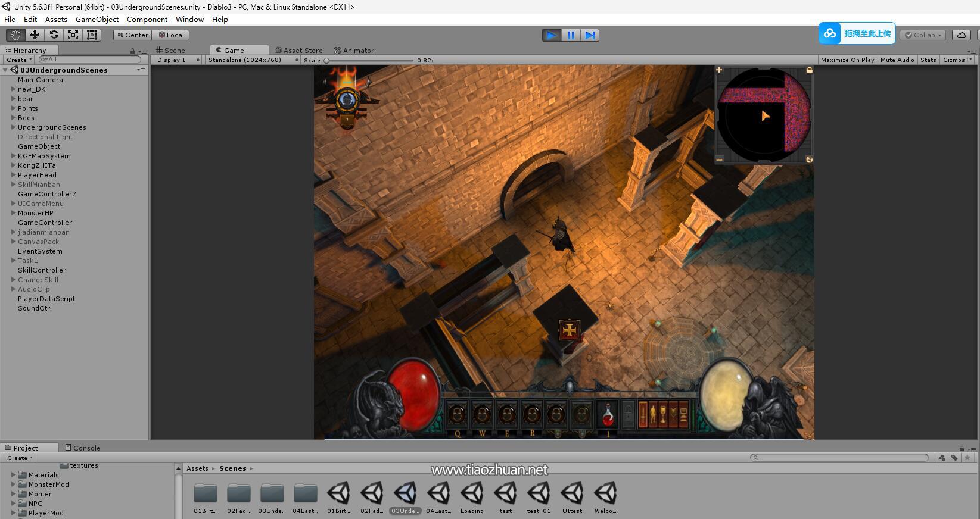Viewport: 980px width, 519px height.
Task: Pause the running game
Action: pos(571,35)
